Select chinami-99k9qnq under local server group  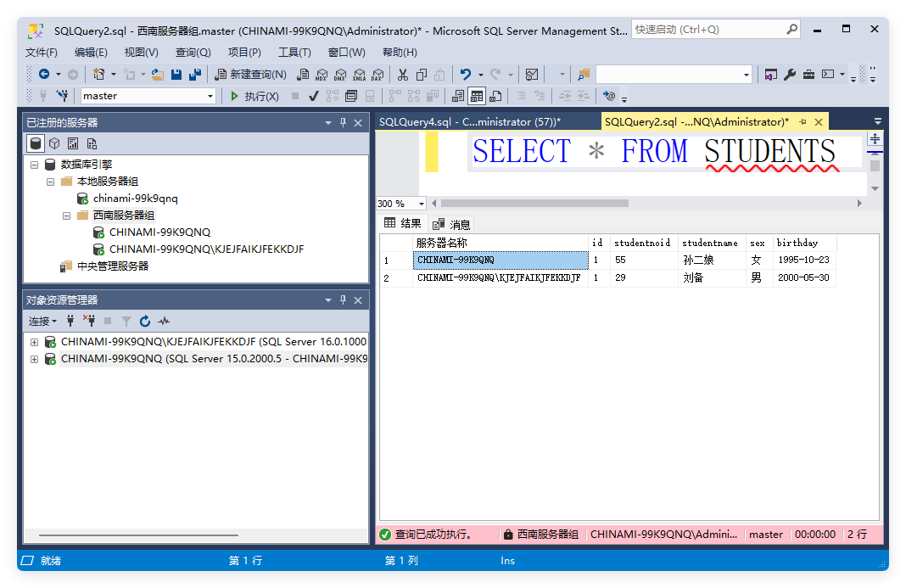[x=136, y=199]
